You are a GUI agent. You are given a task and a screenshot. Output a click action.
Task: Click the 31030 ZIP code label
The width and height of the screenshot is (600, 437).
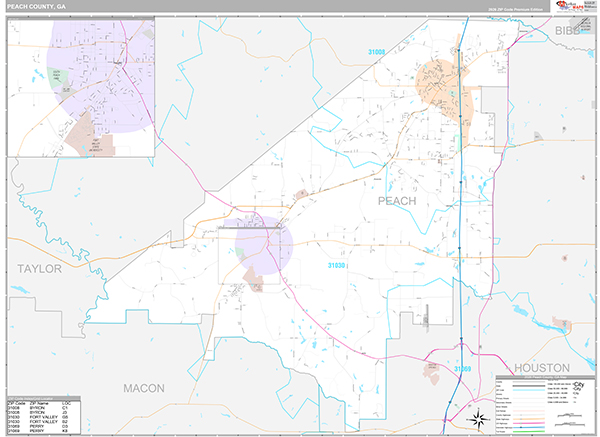click(336, 265)
